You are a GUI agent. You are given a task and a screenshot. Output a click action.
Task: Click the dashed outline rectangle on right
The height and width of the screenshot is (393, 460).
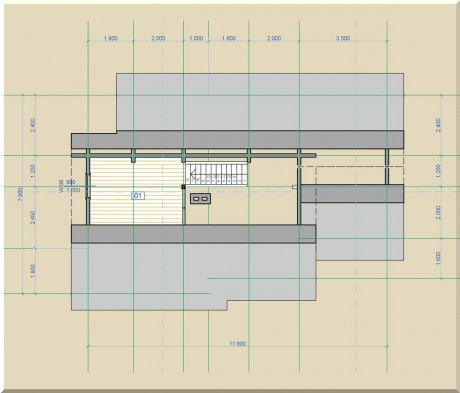point(359,175)
